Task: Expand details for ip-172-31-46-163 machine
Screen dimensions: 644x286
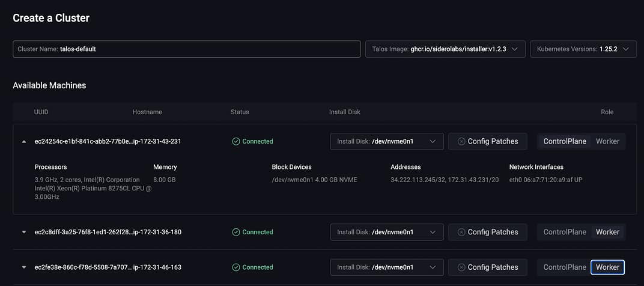Action: point(24,267)
